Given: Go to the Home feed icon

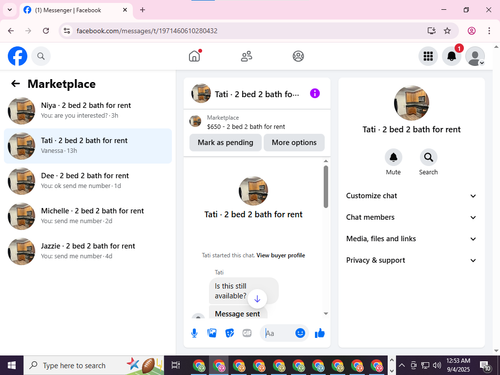Looking at the screenshot, I should click(x=195, y=56).
